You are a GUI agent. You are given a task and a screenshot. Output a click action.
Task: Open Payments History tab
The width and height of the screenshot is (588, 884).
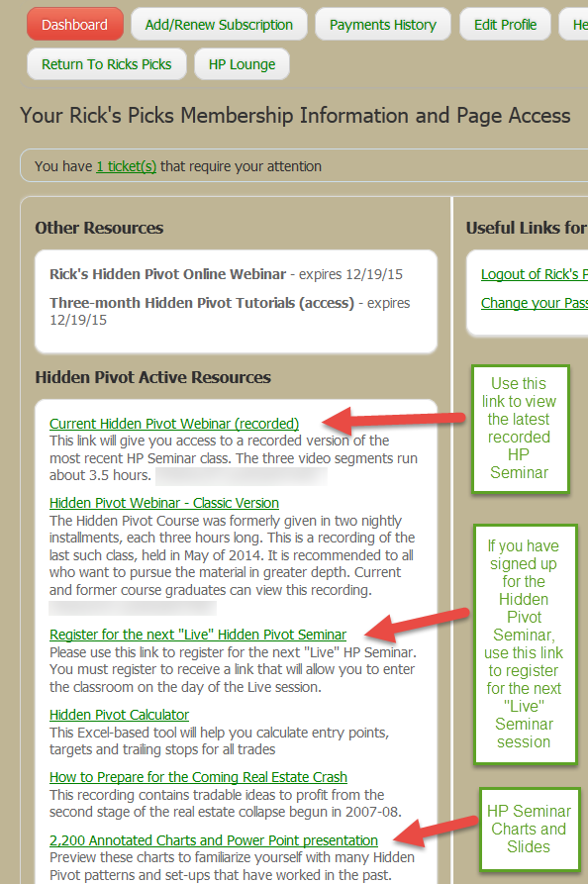pos(383,24)
